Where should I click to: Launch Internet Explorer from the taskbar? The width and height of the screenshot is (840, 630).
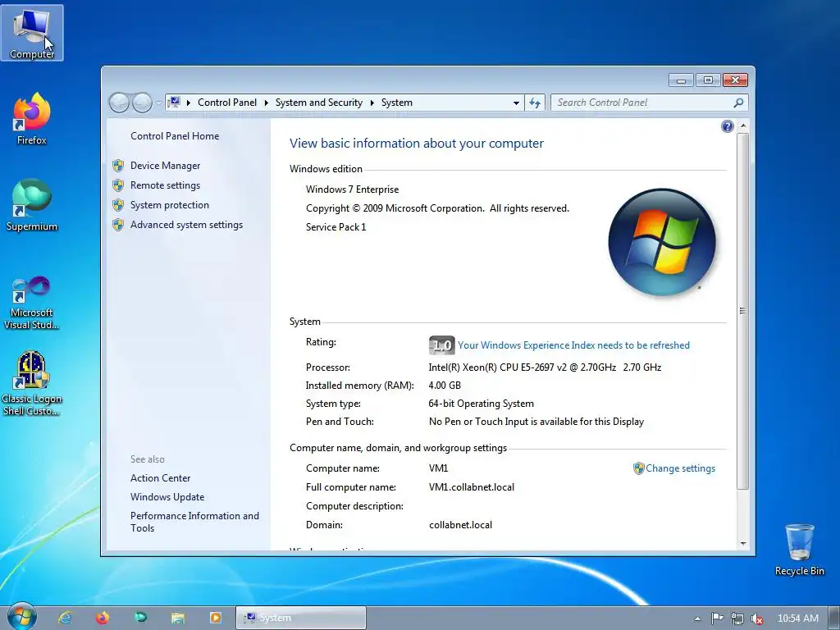click(x=65, y=618)
